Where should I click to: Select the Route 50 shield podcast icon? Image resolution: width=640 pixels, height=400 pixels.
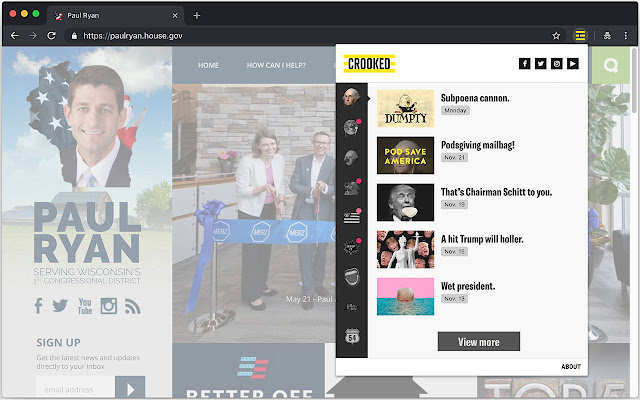[x=352, y=337]
